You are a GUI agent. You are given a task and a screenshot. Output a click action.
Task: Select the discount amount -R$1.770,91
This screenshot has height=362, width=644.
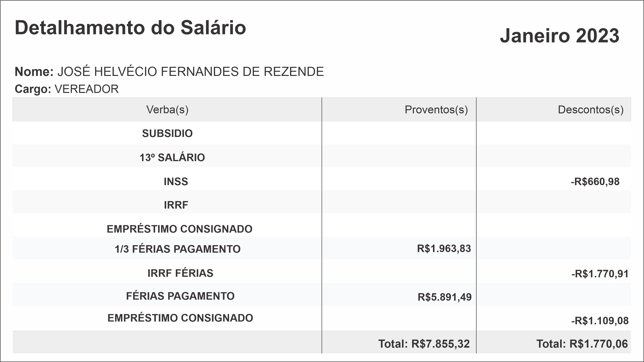point(600,274)
